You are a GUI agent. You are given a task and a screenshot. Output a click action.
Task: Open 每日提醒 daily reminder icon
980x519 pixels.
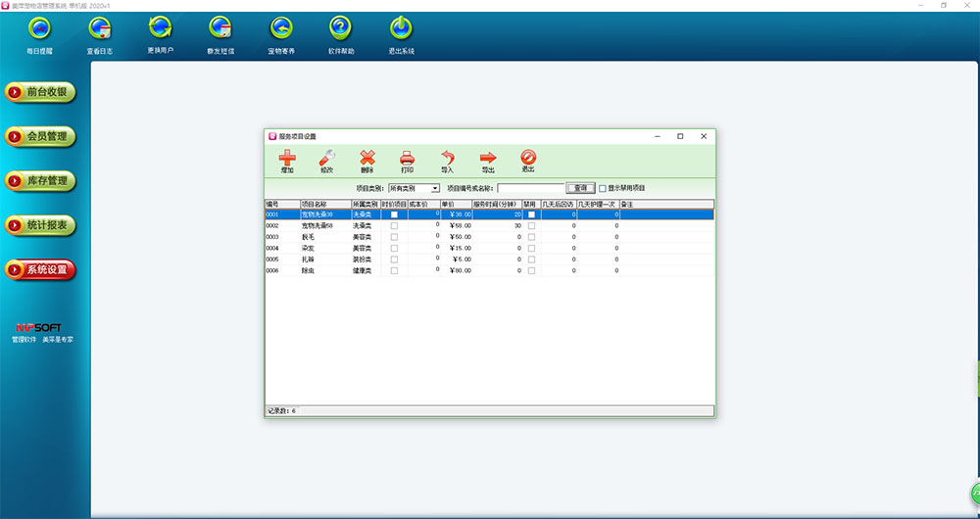[x=40, y=29]
